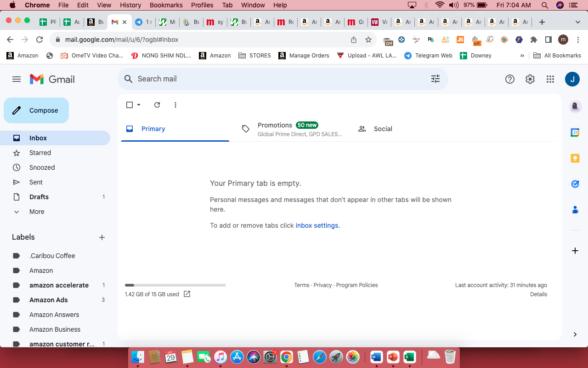Open the Sent folder
Viewport: 588px width, 368px height.
(55, 182)
